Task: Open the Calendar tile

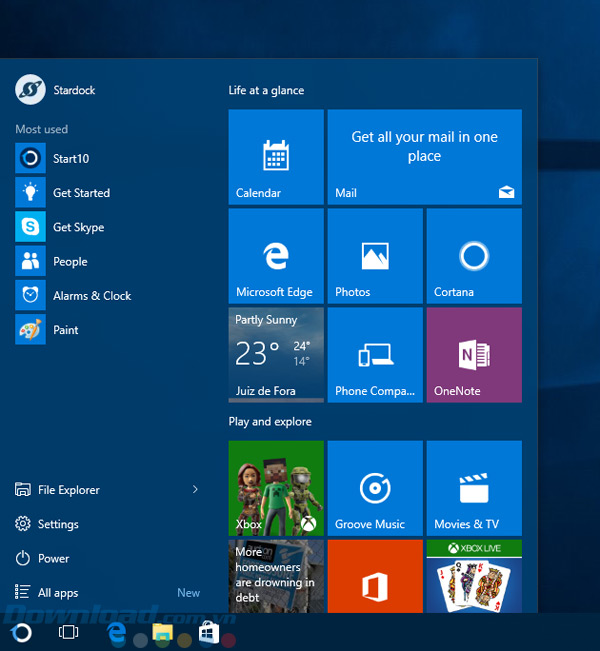Action: coord(275,157)
